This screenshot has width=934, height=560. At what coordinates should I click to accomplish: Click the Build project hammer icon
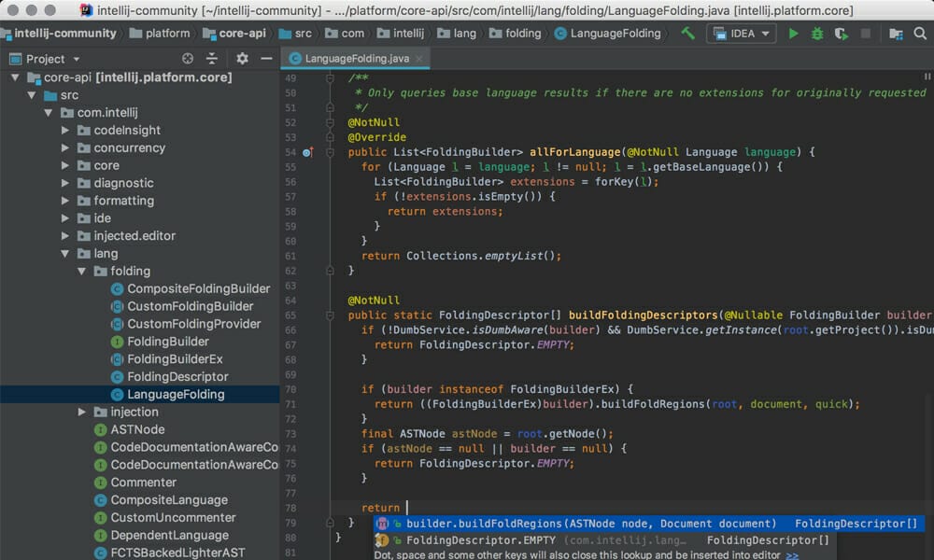pyautogui.click(x=688, y=33)
